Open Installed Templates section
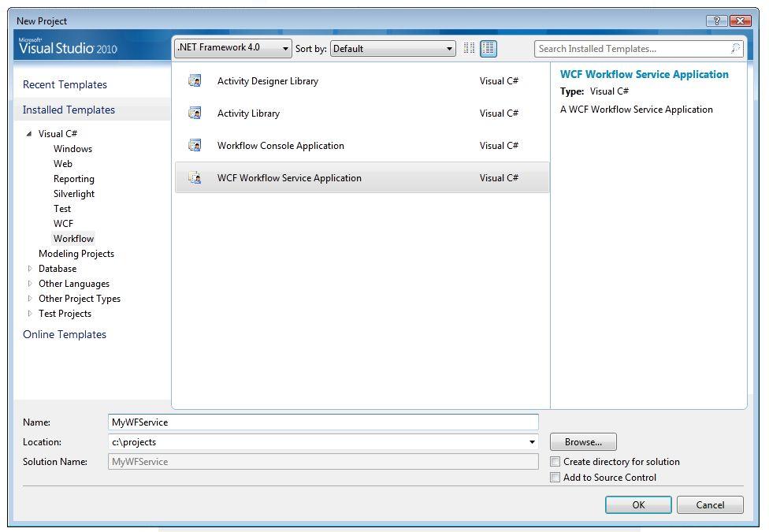769x532 pixels. click(69, 110)
